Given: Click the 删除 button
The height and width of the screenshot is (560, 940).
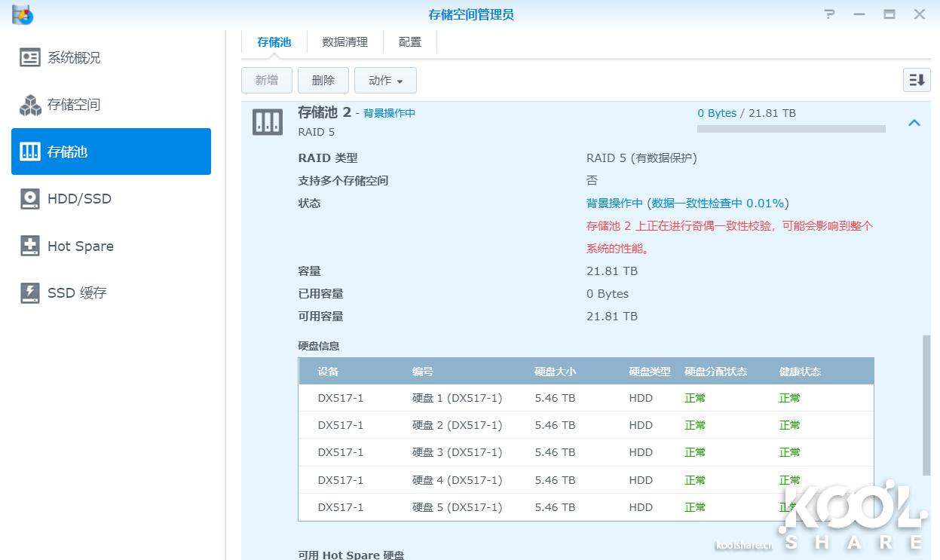Looking at the screenshot, I should (323, 81).
